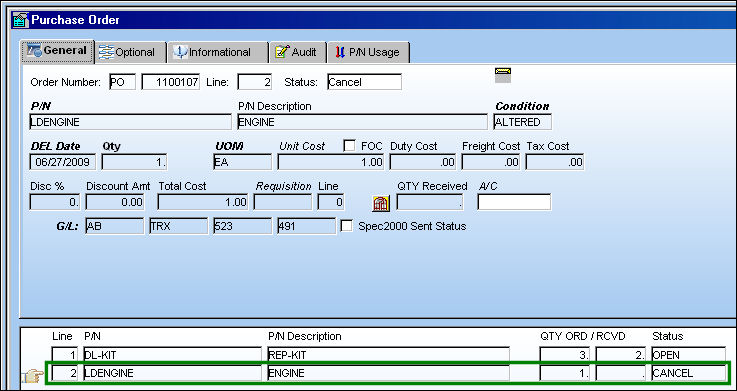Click the G/L field showing 523
The image size is (737, 391).
click(x=243, y=226)
